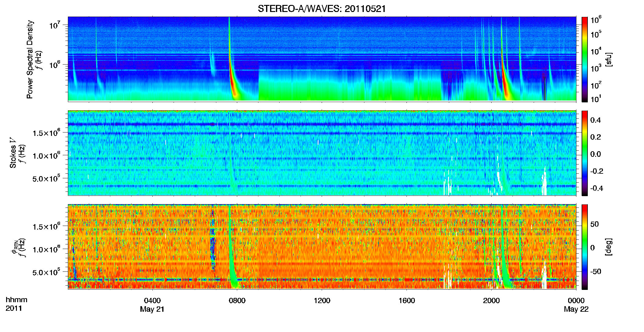Select the 0 value on the degrees color bar
644x332 pixels.
point(593,248)
